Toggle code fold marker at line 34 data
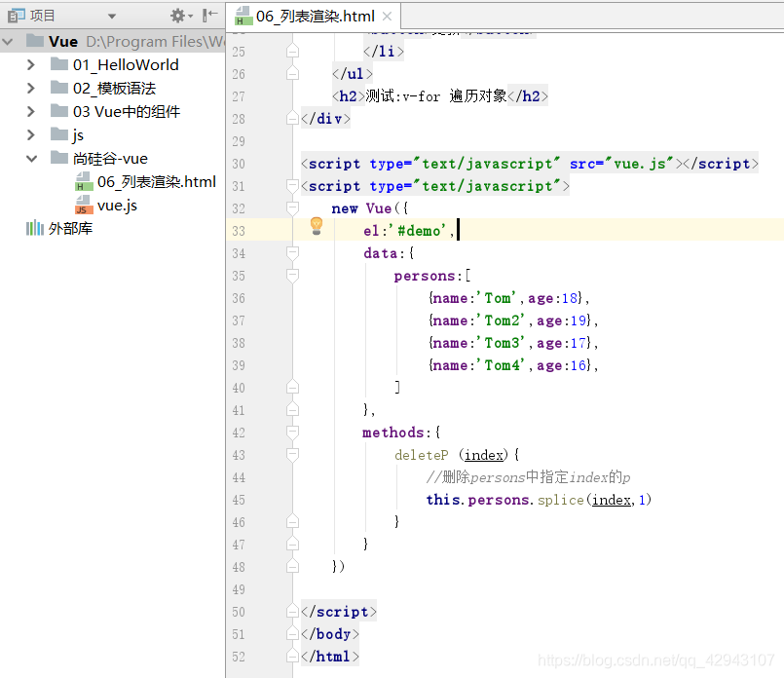Viewport: 784px width, 678px height. 293,253
